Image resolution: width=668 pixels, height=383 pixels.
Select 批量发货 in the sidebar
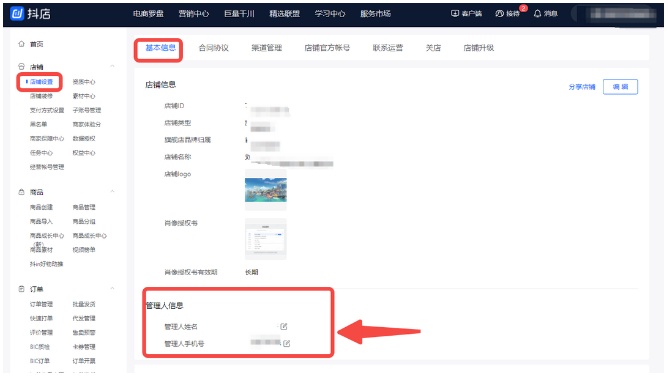(84, 304)
